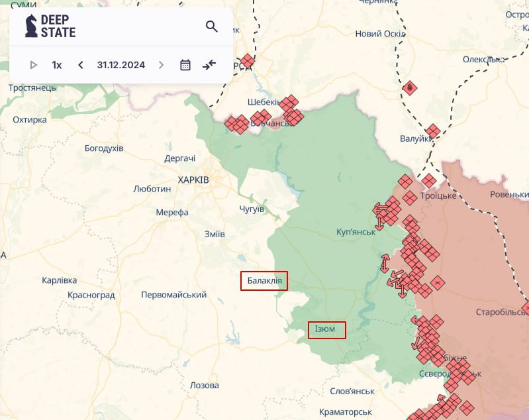Click the Куп'янськ city label
Image resolution: width=529 pixels, height=420 pixels.
pos(356,233)
